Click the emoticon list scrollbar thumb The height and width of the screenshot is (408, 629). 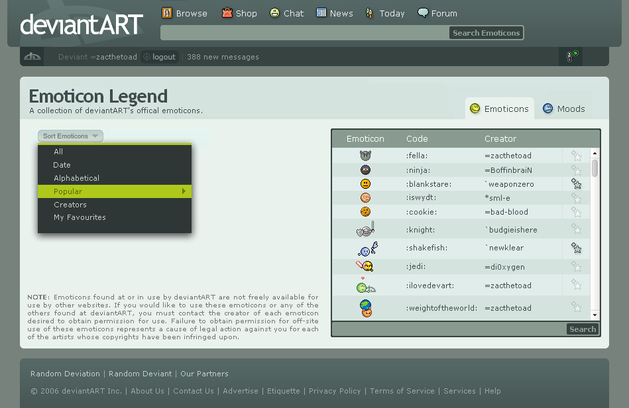(x=595, y=168)
